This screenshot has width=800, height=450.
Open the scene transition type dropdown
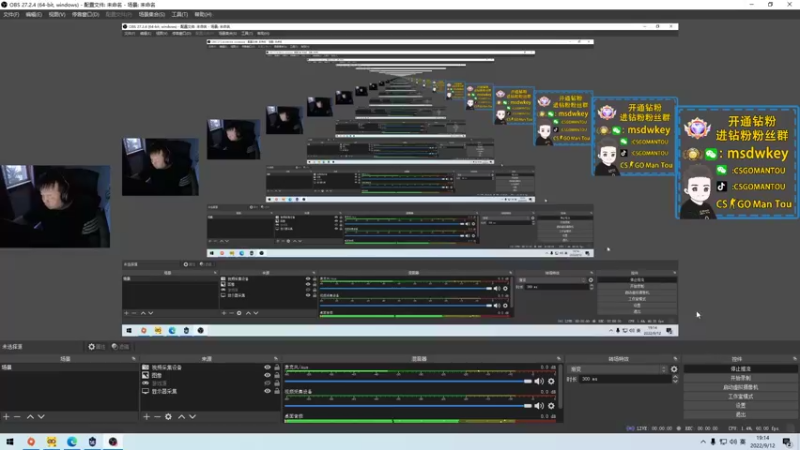tap(618, 369)
